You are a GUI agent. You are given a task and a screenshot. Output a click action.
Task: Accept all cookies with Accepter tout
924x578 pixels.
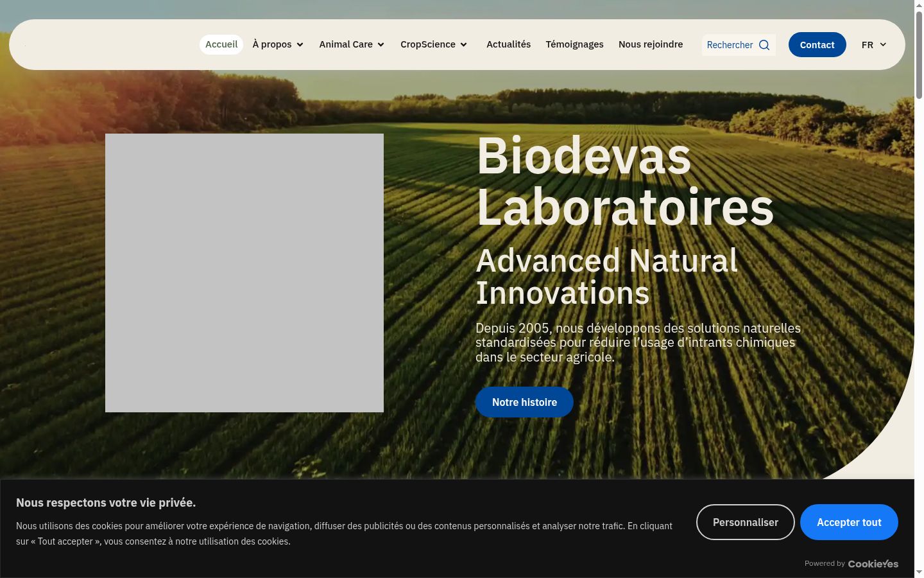[849, 522]
